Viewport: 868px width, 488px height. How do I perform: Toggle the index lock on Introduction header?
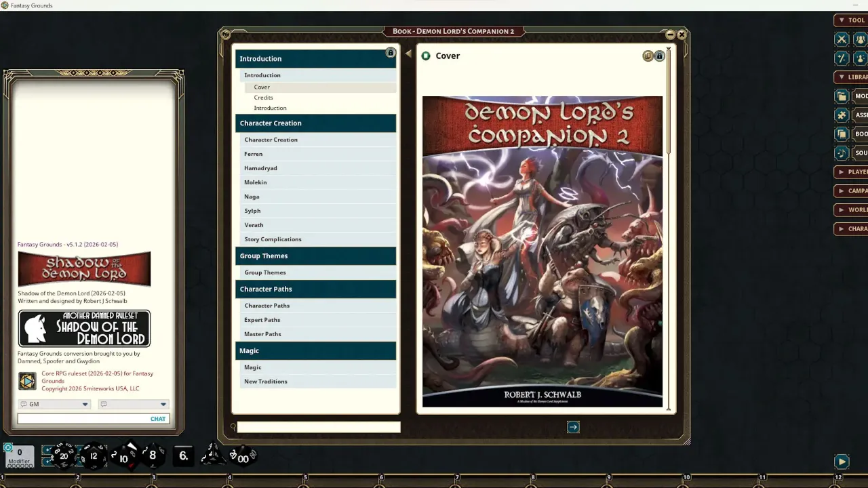point(390,53)
